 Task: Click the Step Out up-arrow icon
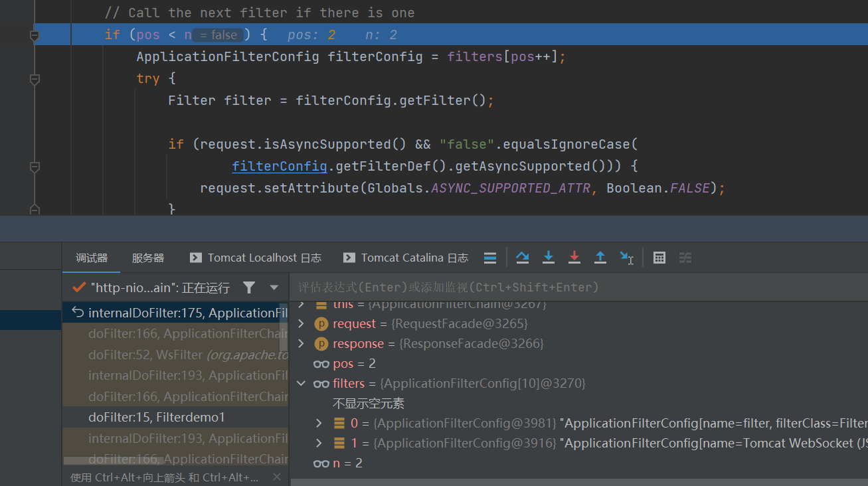click(x=600, y=258)
